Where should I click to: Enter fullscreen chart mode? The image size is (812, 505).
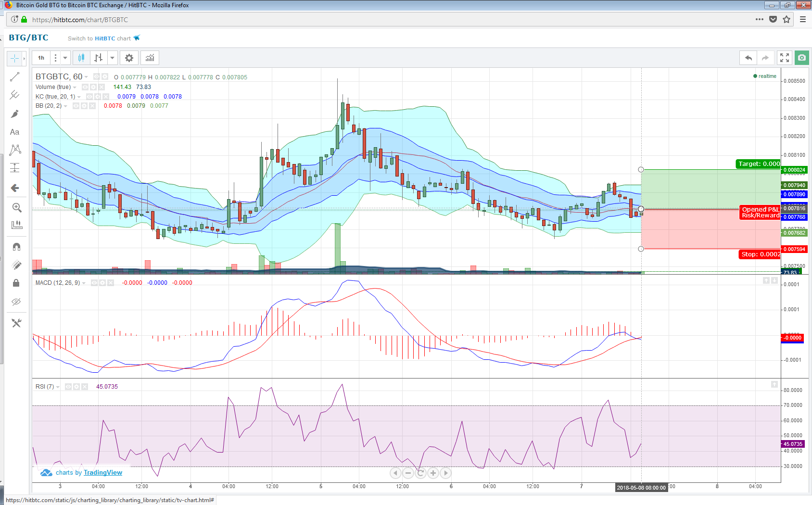[x=785, y=58]
